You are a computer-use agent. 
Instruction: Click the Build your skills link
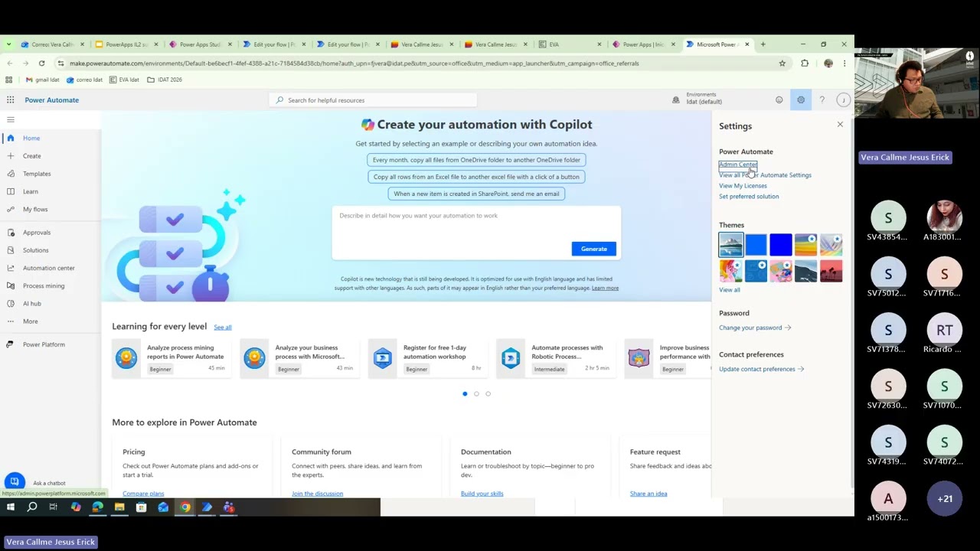pos(482,494)
